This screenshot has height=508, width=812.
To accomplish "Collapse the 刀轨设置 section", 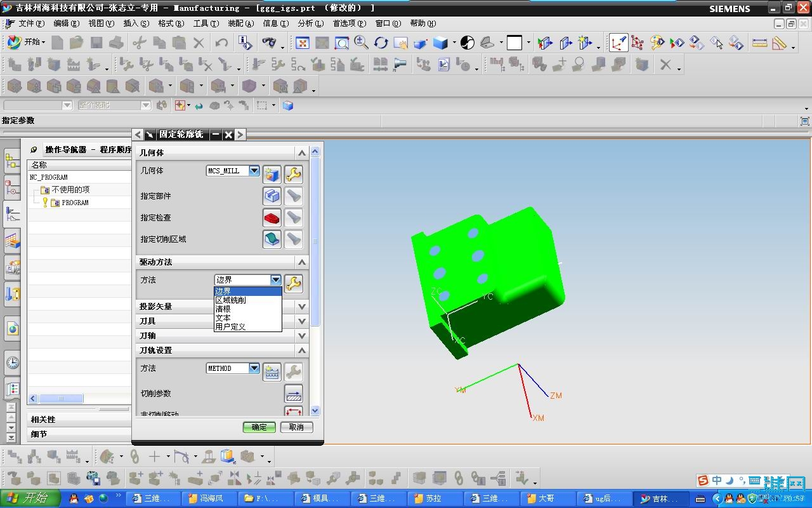I will [x=302, y=351].
